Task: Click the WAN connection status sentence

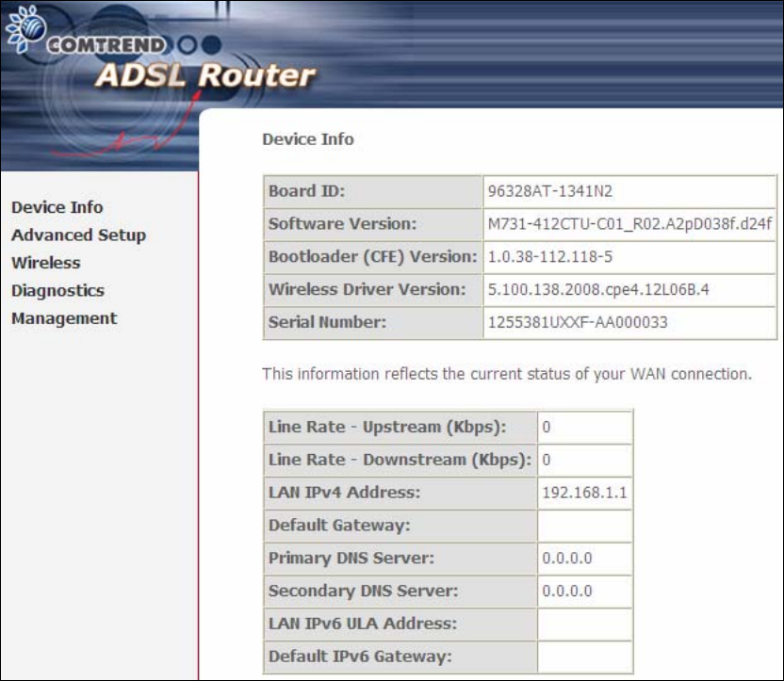Action: pos(507,374)
